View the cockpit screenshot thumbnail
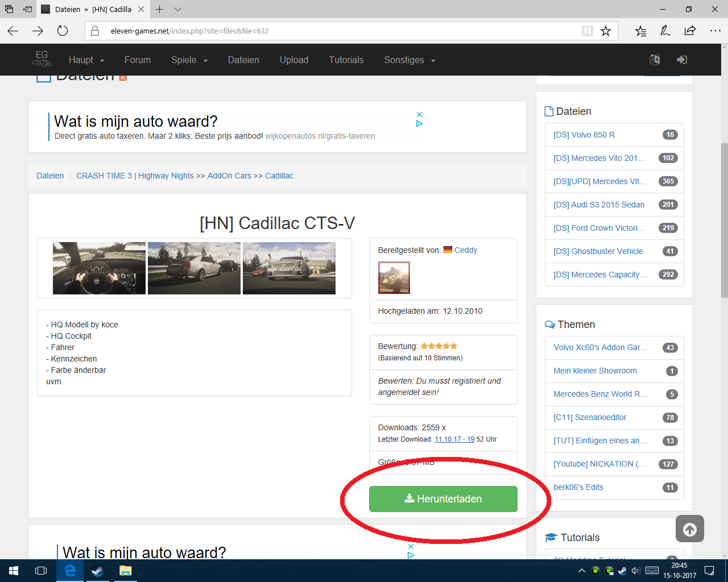Viewport: 728px width, 582px height. coord(99,268)
